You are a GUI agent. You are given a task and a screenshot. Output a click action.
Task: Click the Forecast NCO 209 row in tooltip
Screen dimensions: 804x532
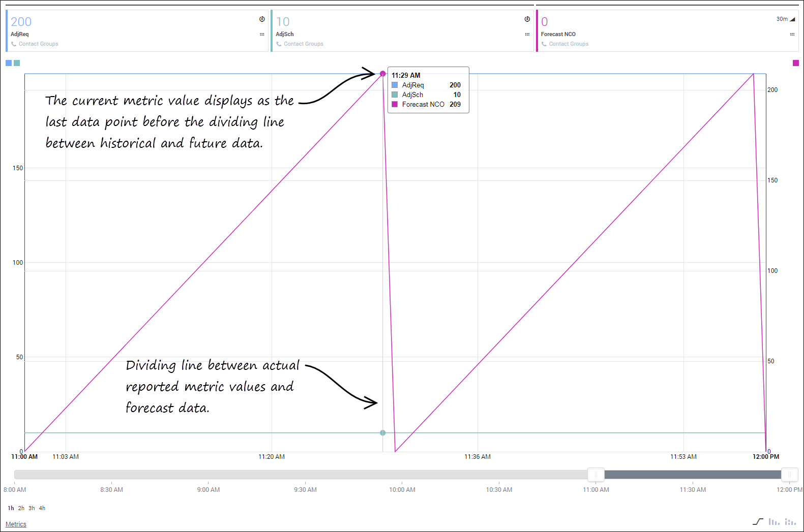coord(426,104)
